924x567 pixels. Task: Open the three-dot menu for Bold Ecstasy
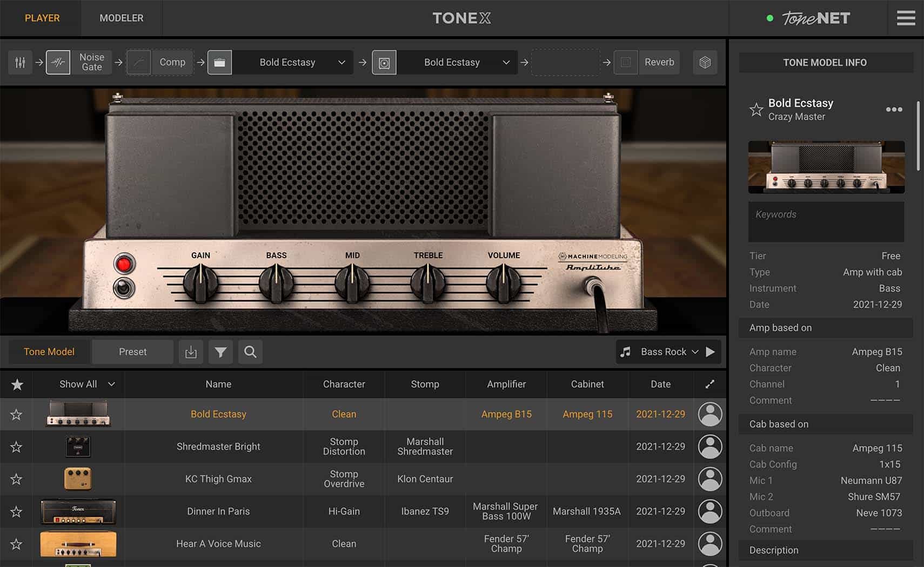pos(894,110)
